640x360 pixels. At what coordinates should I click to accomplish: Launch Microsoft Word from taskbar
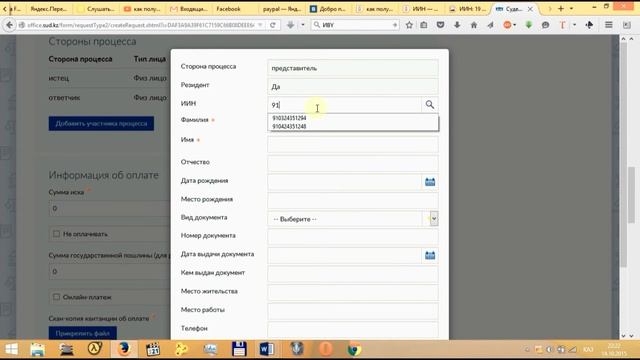pyautogui.click(x=267, y=349)
